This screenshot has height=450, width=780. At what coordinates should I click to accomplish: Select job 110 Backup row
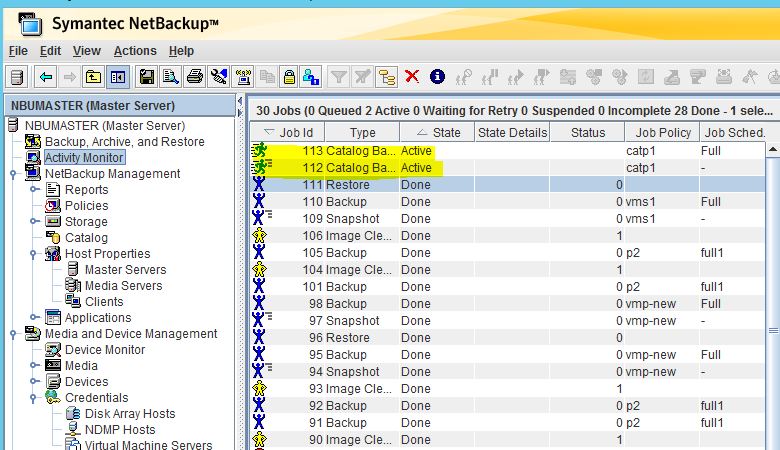click(x=508, y=201)
